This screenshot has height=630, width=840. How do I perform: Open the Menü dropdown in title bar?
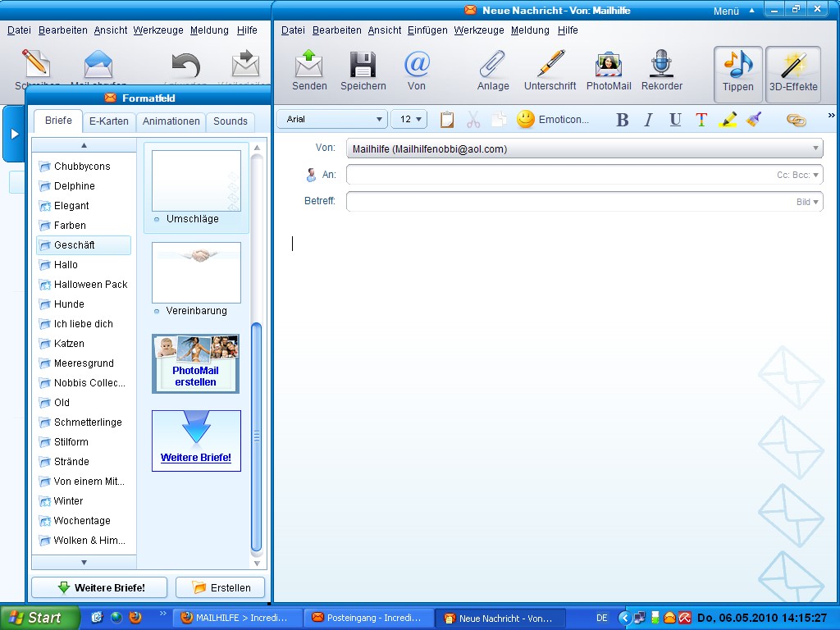[733, 11]
